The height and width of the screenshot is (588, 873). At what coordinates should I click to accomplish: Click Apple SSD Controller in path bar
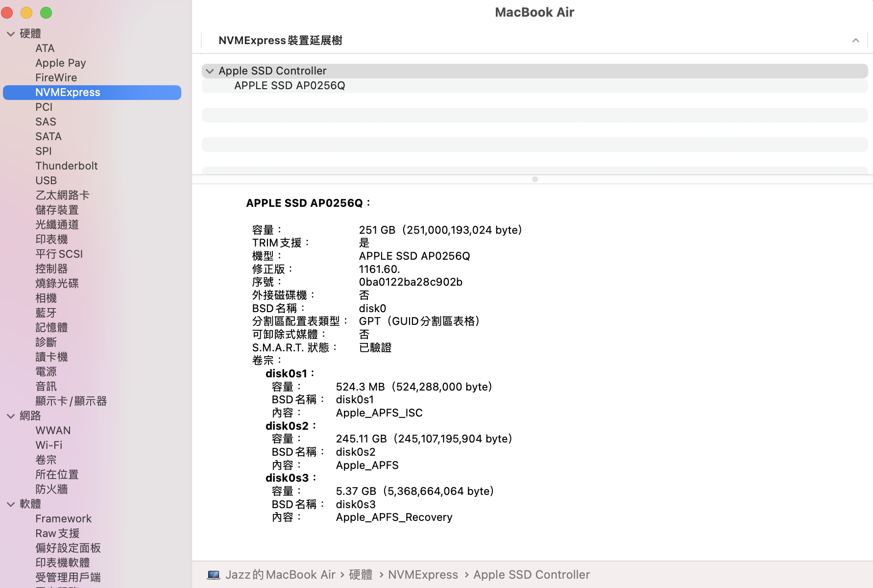point(532,575)
